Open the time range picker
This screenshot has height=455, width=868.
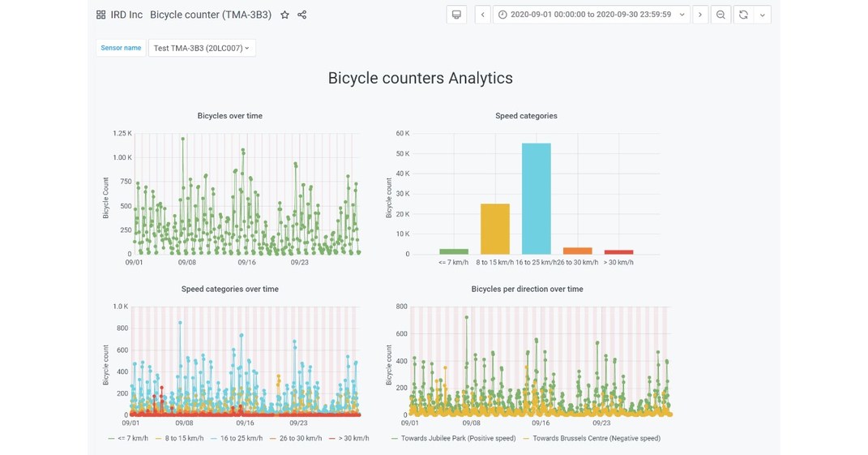pyautogui.click(x=591, y=15)
